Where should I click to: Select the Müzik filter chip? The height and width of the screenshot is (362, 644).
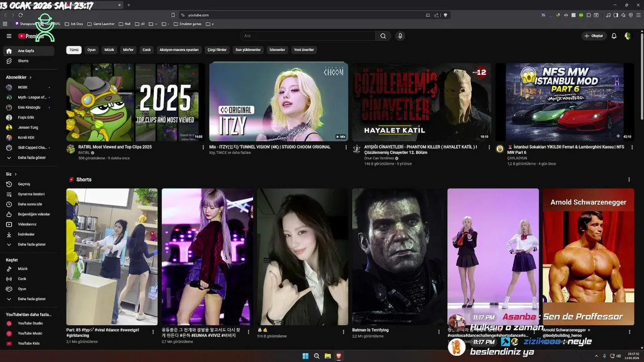[109, 50]
